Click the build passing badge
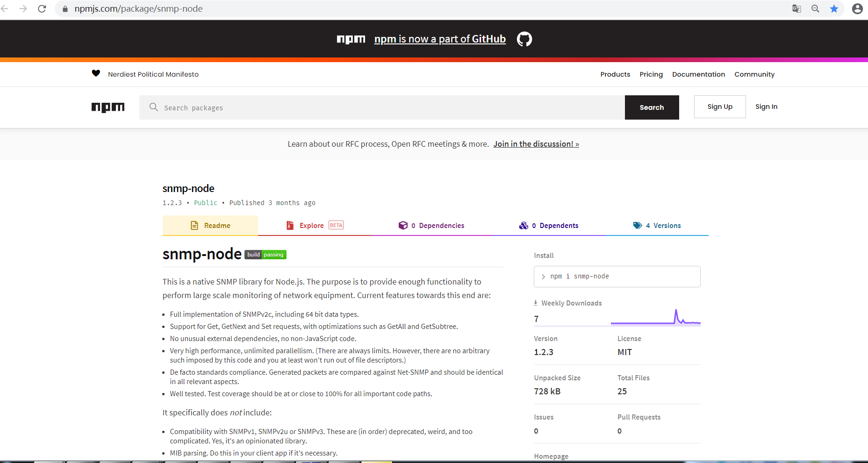The image size is (868, 463). (265, 255)
